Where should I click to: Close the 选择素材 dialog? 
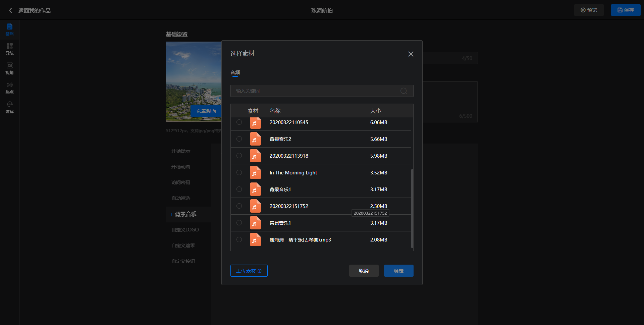click(x=411, y=54)
